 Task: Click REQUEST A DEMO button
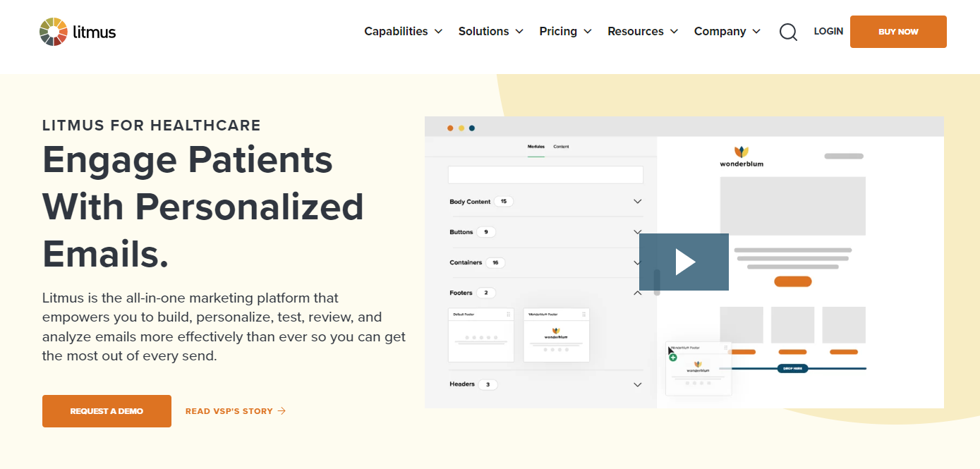pyautogui.click(x=107, y=411)
